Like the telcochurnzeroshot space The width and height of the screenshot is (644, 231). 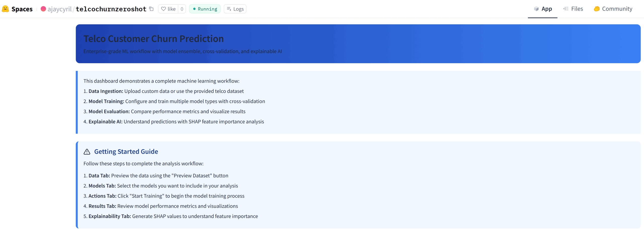pyautogui.click(x=169, y=9)
